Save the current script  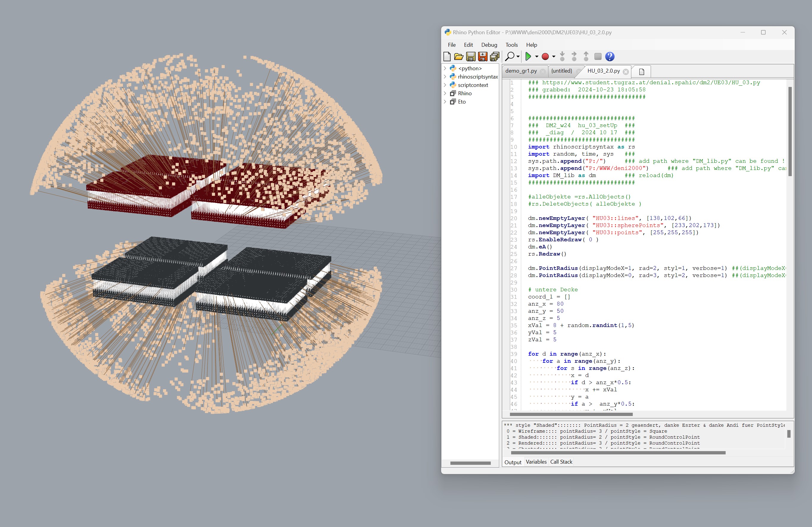[x=471, y=57]
